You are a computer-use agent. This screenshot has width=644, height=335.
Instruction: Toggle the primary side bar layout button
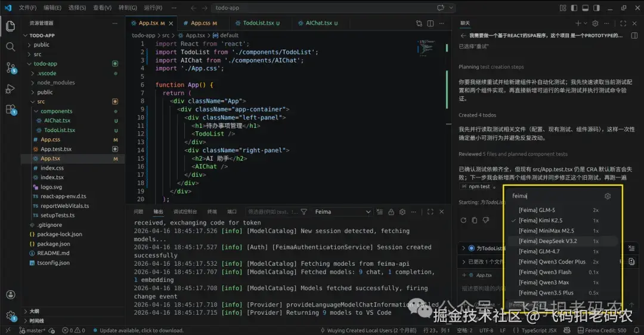574,8
